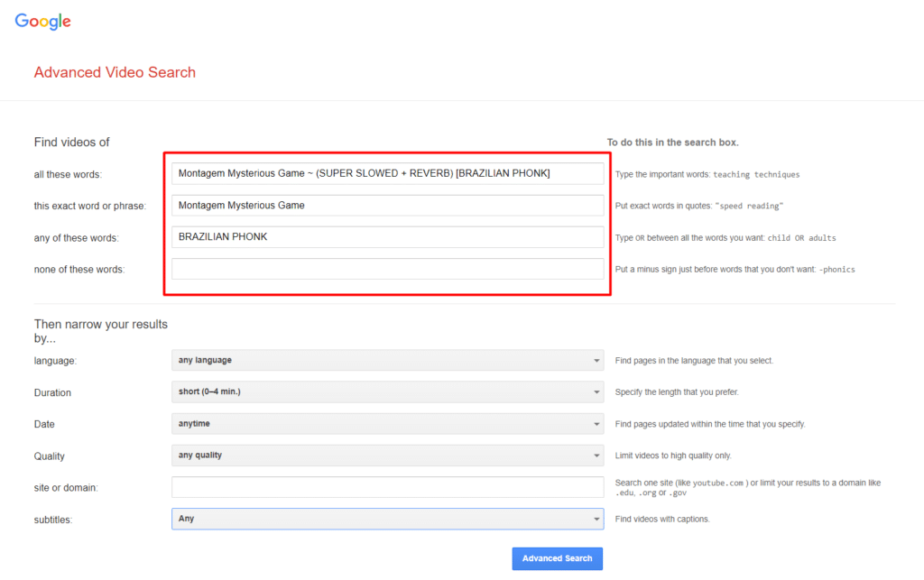The width and height of the screenshot is (924, 580).
Task: Expand the Quality dropdown
Action: (x=388, y=456)
